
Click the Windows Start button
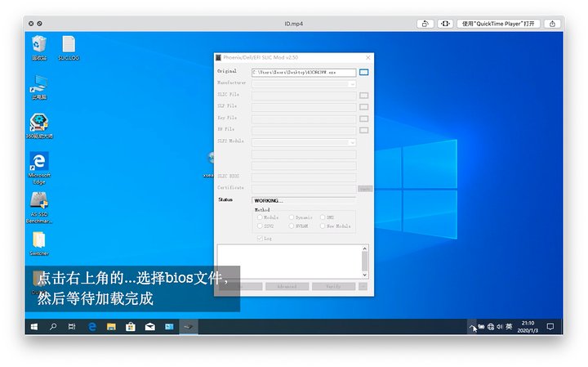pos(34,326)
